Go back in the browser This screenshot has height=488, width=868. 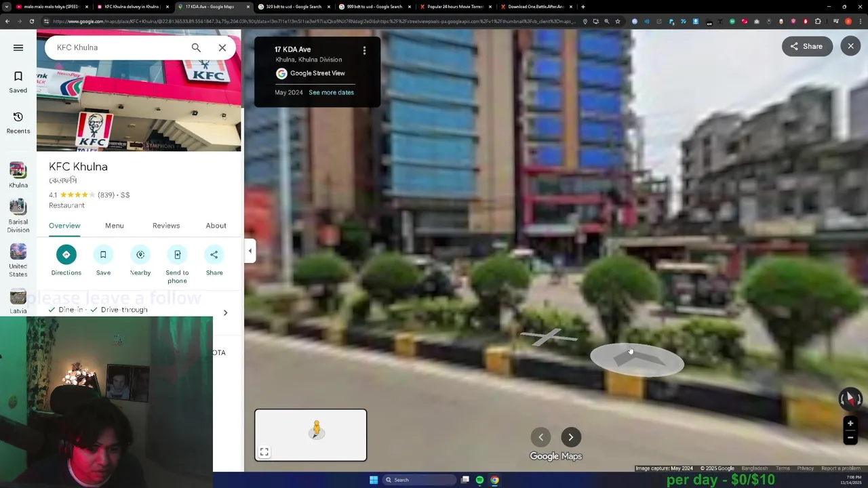click(7, 21)
